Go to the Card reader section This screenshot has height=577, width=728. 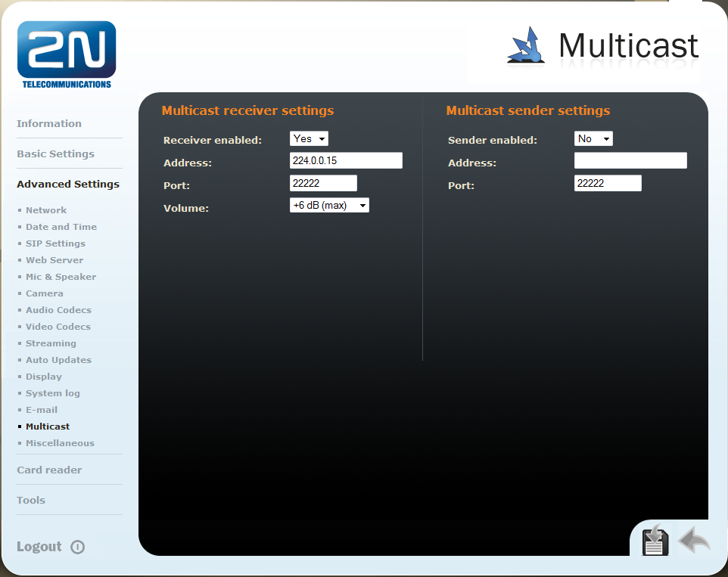click(x=49, y=470)
